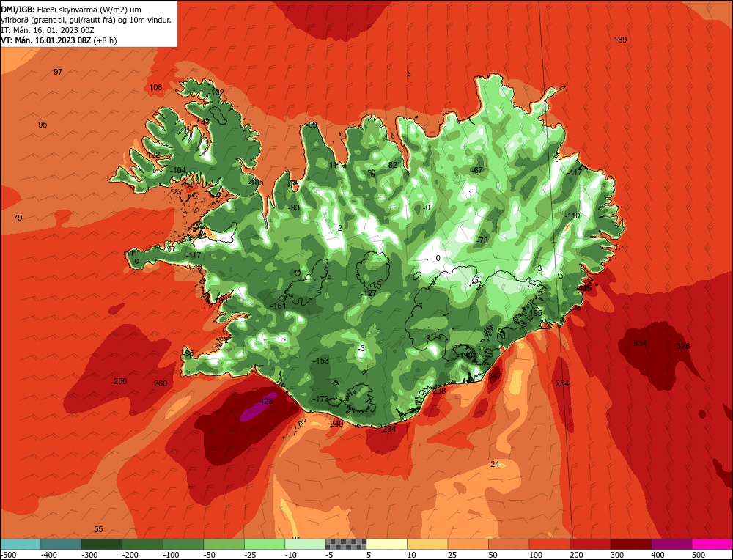
Task: Click the -102 value in northern Westfjords
Action: tap(216, 92)
